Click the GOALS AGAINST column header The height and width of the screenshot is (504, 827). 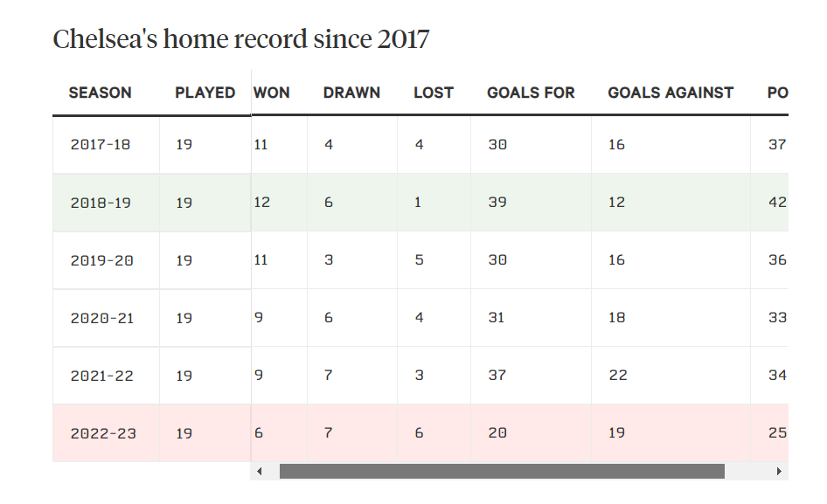pos(671,93)
